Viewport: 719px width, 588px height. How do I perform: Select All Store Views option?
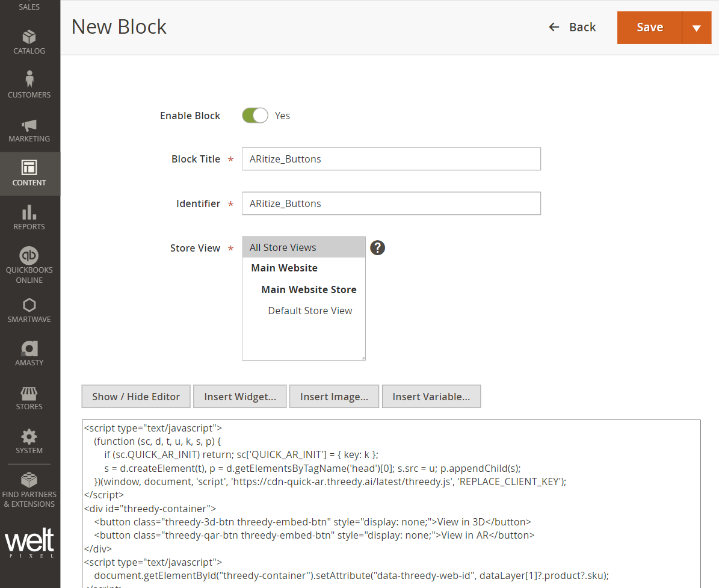[304, 248]
